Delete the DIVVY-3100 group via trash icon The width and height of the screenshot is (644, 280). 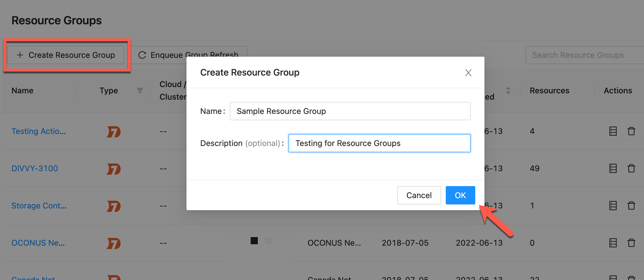tap(631, 168)
